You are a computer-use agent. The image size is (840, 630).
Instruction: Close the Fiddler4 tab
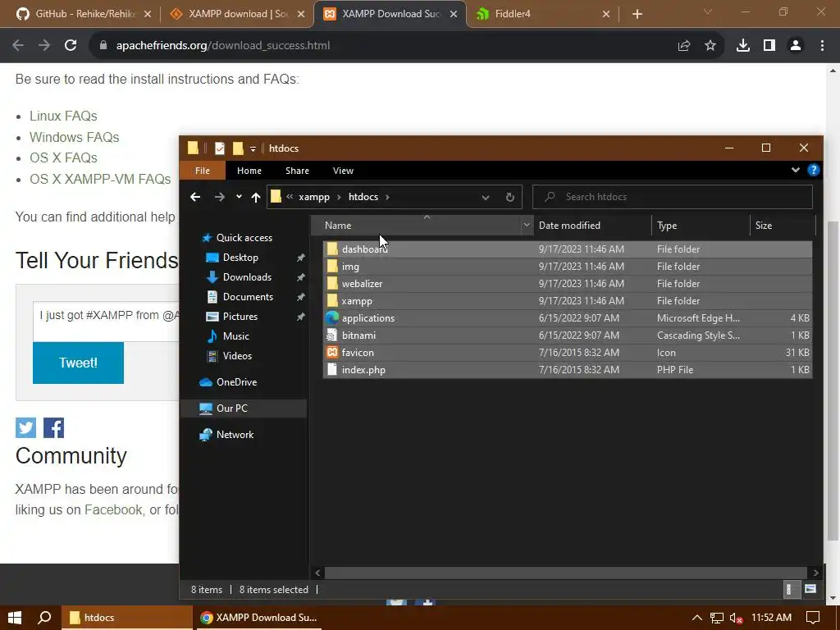[x=606, y=14]
